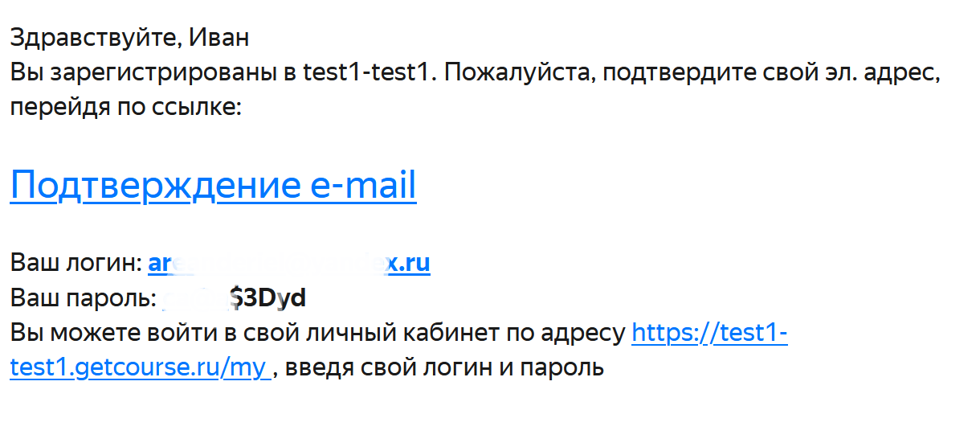Click the "test1.getcourse.ru/my" link portion

(138, 367)
